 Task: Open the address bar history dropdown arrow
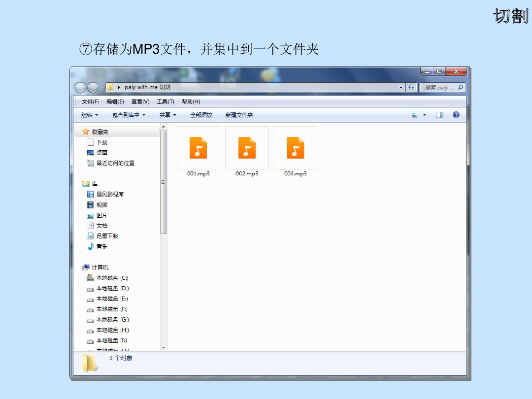pyautogui.click(x=401, y=87)
